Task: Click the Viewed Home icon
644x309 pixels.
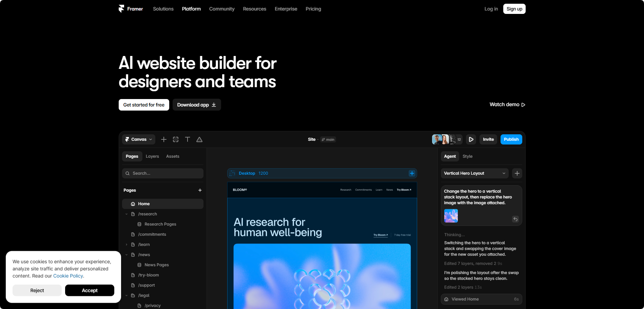Action: tap(446, 299)
